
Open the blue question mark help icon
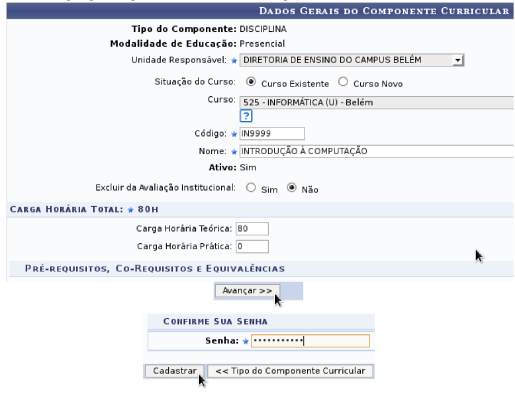pos(246,116)
